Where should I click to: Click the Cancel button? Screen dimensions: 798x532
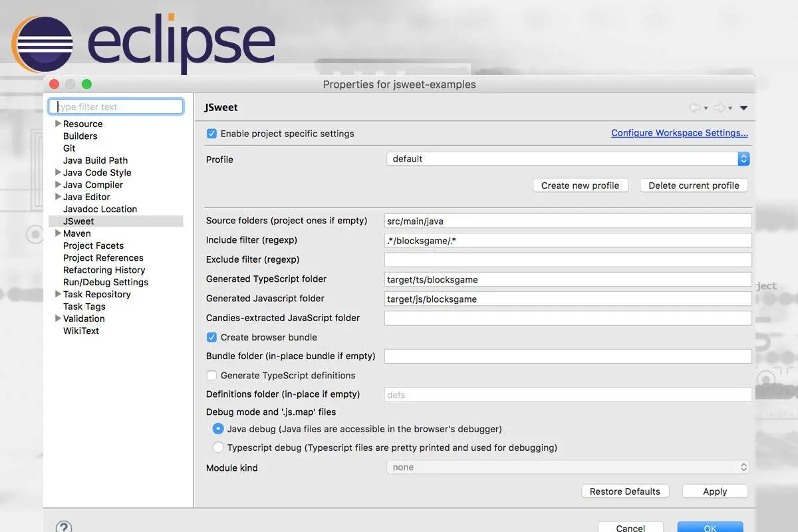point(630,527)
